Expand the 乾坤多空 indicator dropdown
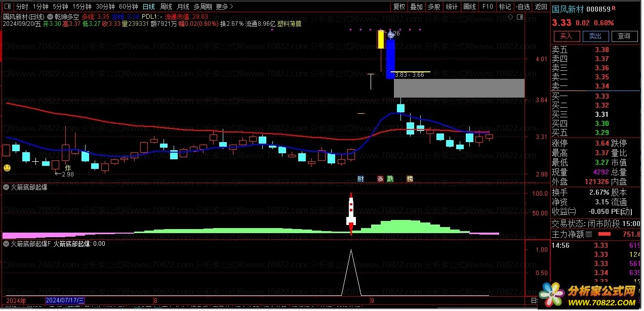Viewport: 644px width, 311px height. (50, 16)
